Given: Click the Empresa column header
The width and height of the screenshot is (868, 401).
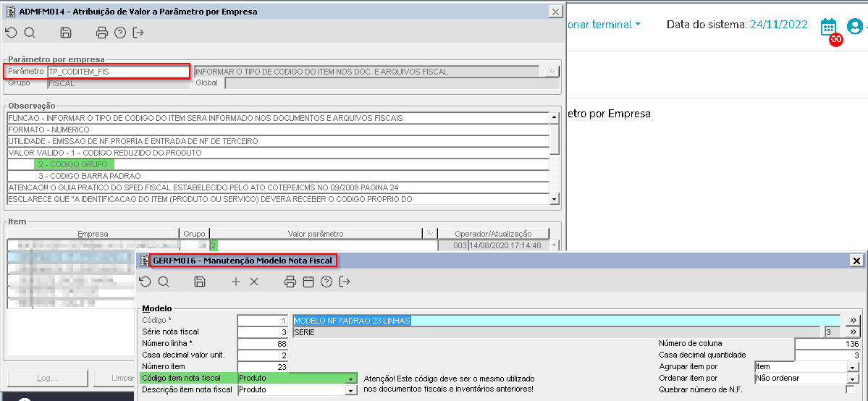Looking at the screenshot, I should point(93,234).
